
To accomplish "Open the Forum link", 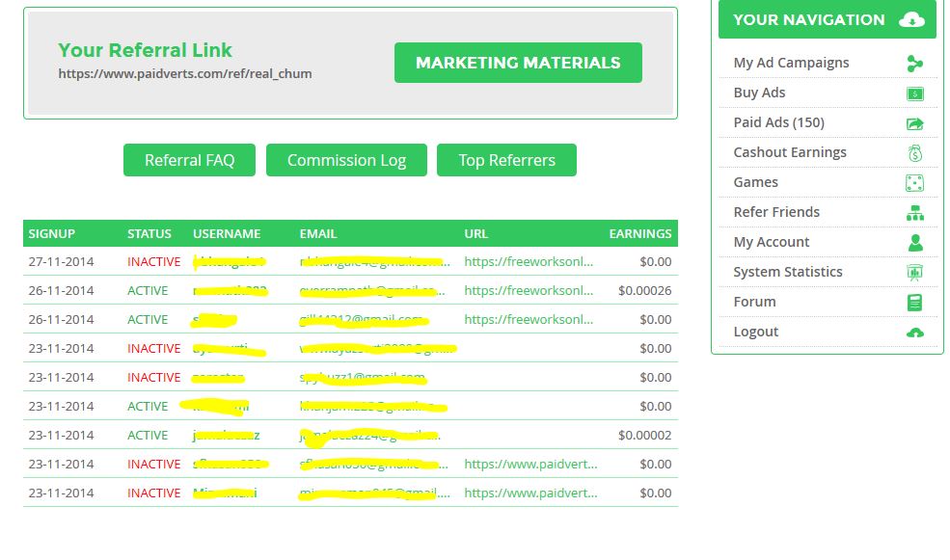I will pos(754,302).
